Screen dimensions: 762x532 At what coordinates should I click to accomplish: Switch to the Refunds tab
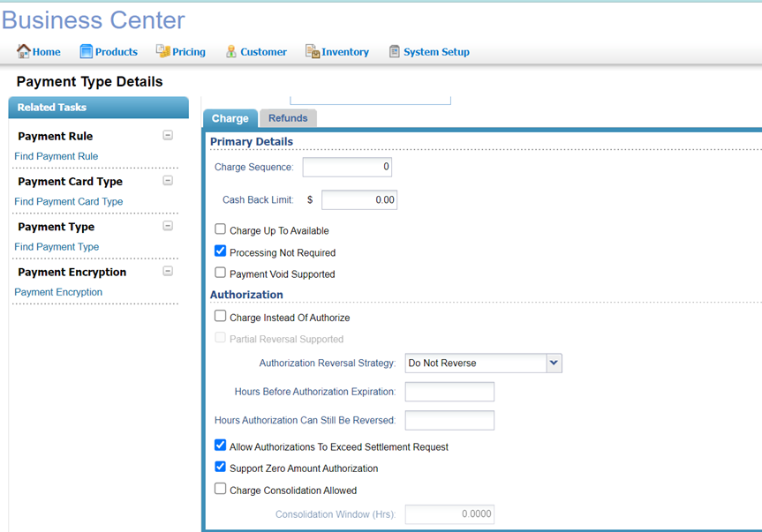[x=288, y=118]
